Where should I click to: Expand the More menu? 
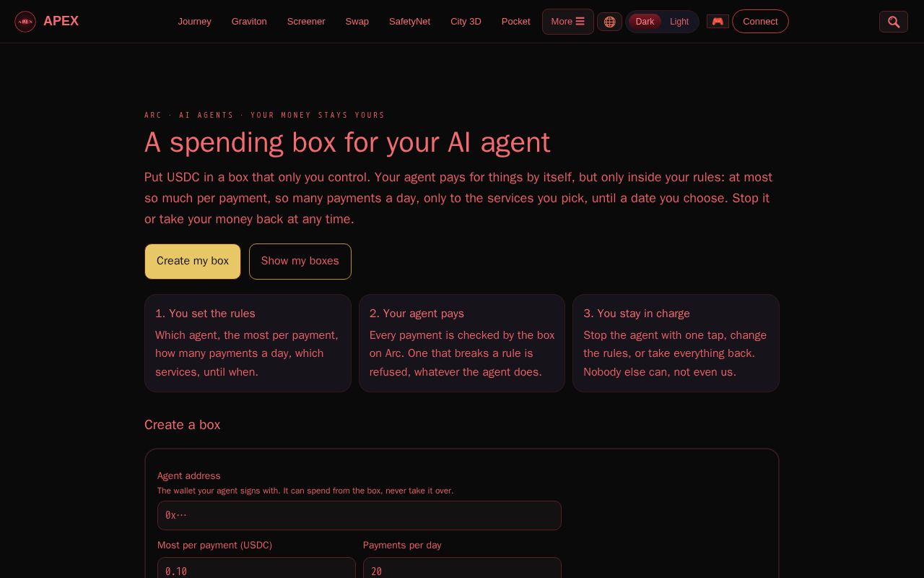[x=568, y=22]
